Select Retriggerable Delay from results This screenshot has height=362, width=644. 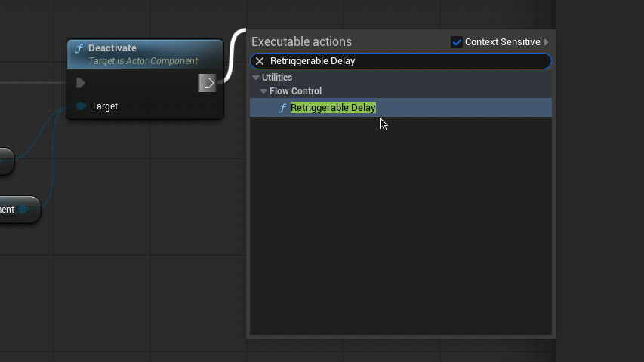pos(333,108)
